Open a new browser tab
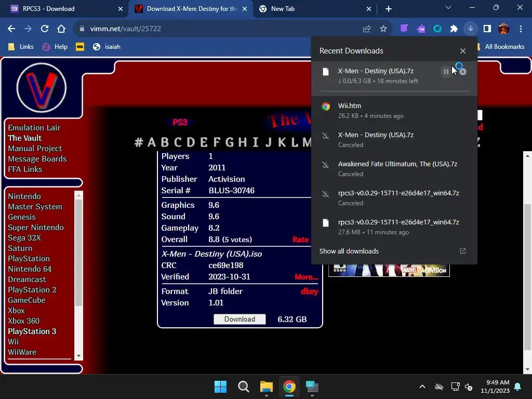 pos(389,9)
